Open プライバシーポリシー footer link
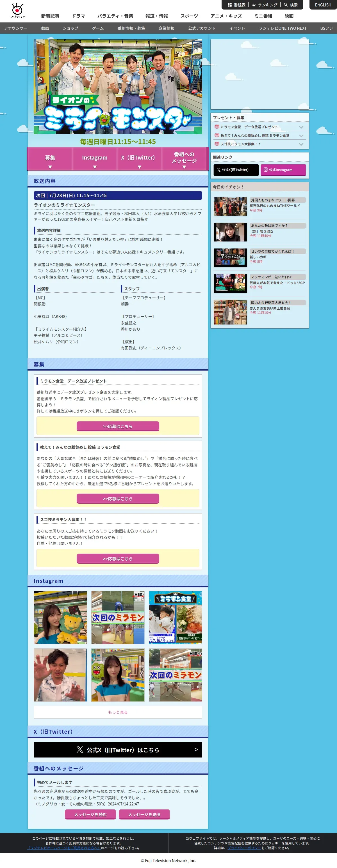 pyautogui.click(x=244, y=848)
